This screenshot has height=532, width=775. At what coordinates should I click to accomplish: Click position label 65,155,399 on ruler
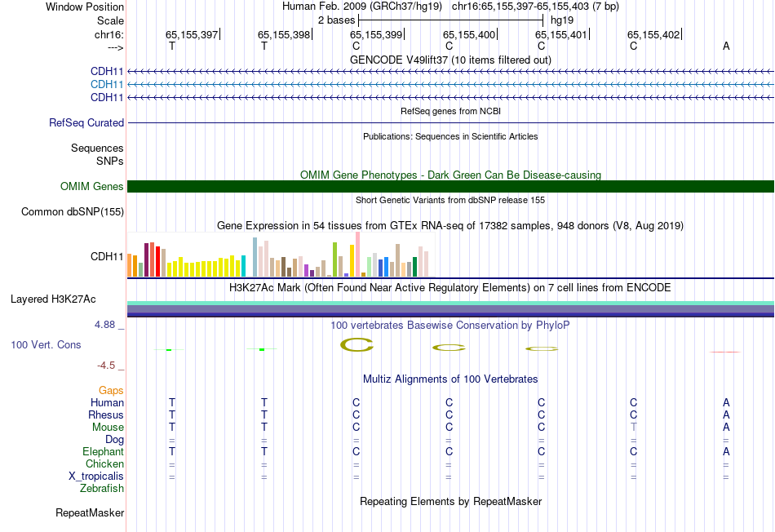376,34
